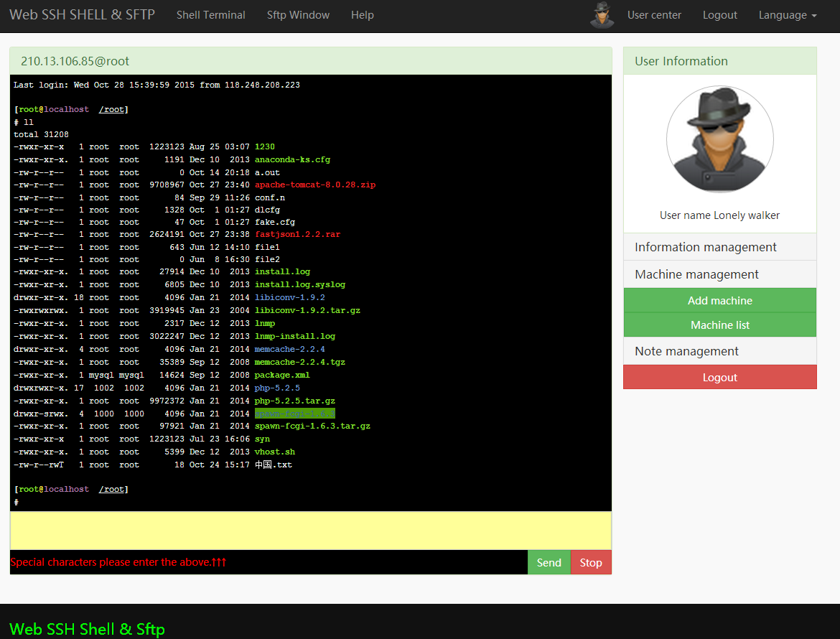The width and height of the screenshot is (840, 639).
Task: Click the small spy avatar in navbar
Action: click(x=602, y=15)
